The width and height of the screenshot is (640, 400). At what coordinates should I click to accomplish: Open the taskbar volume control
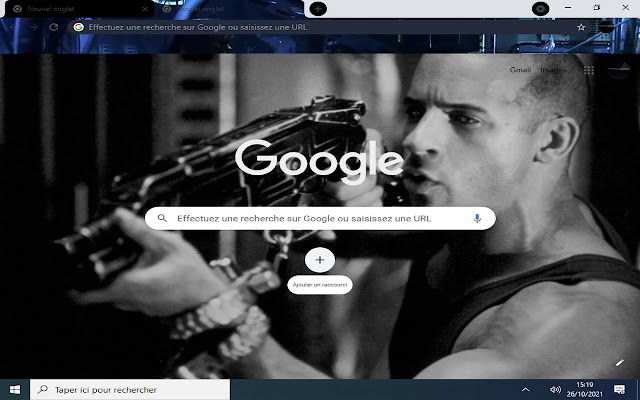click(x=555, y=390)
